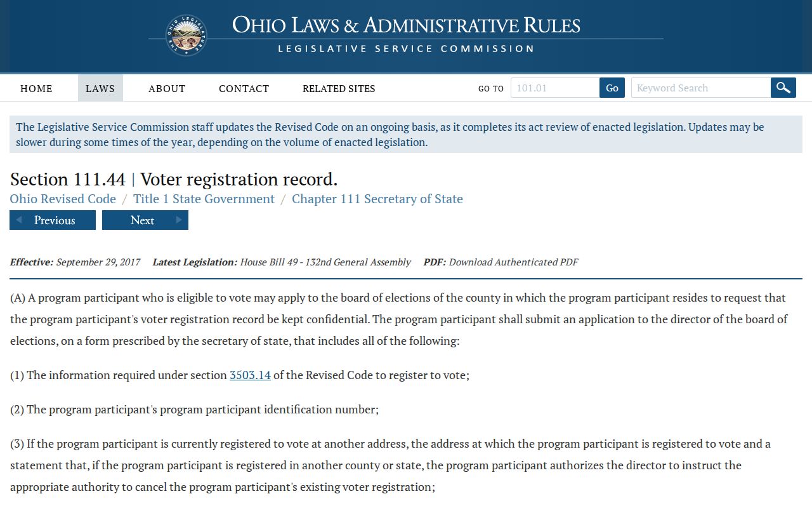Open the section 3503.14 link

click(250, 375)
